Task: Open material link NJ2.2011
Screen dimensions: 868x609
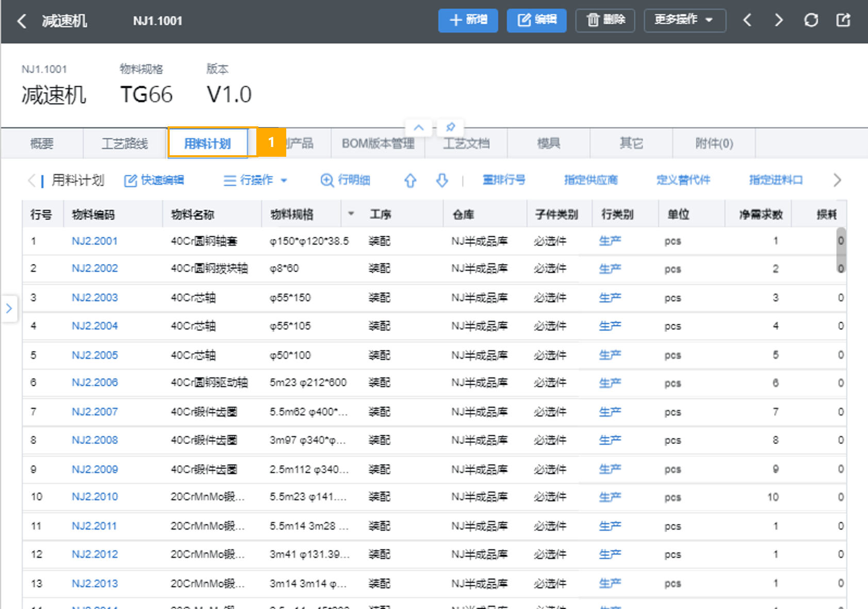Action: (x=94, y=526)
